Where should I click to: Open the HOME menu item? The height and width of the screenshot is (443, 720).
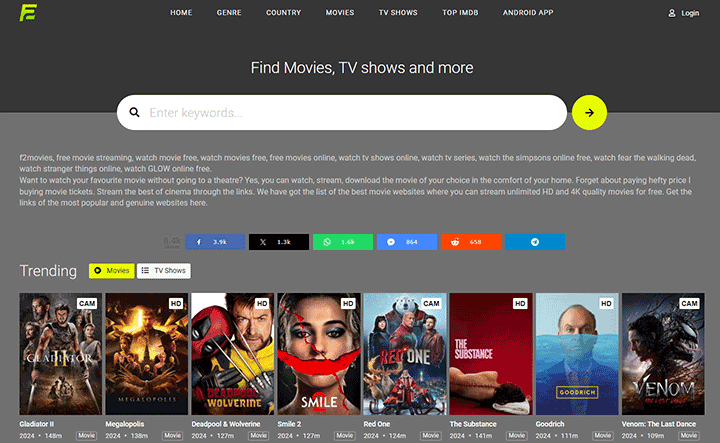tap(181, 13)
